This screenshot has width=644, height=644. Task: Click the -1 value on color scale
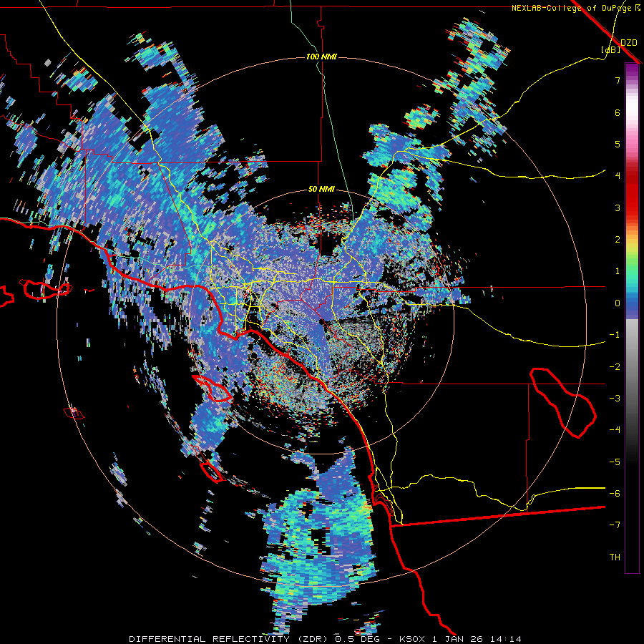pos(615,335)
